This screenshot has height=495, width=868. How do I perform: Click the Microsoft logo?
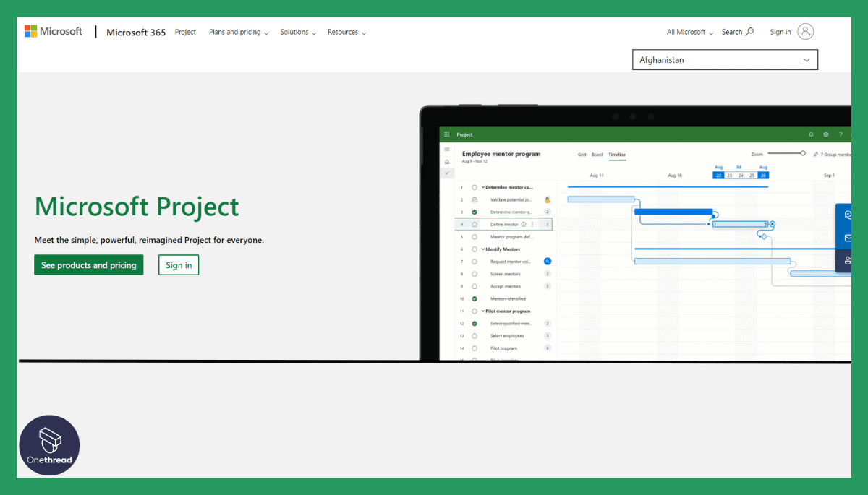coord(54,31)
